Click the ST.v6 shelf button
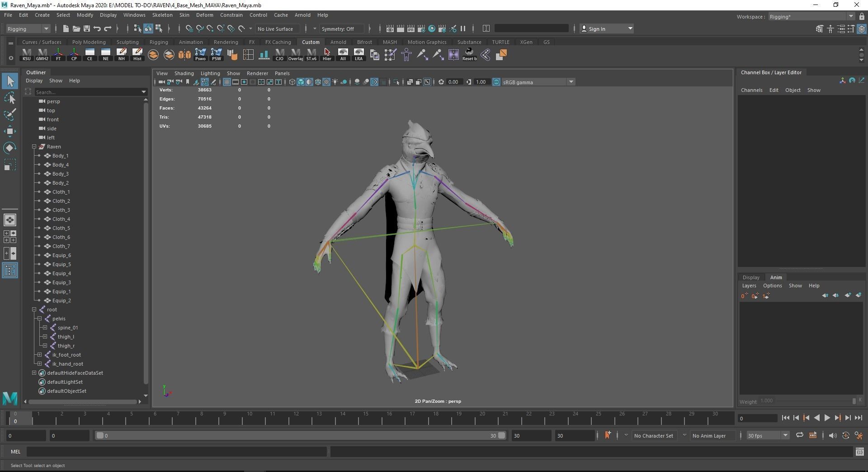The width and height of the screenshot is (868, 472). 311,55
